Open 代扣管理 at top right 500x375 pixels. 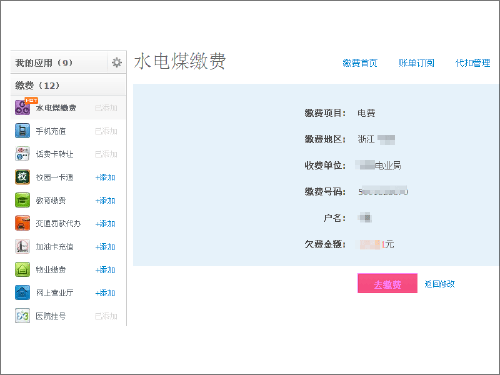(473, 63)
